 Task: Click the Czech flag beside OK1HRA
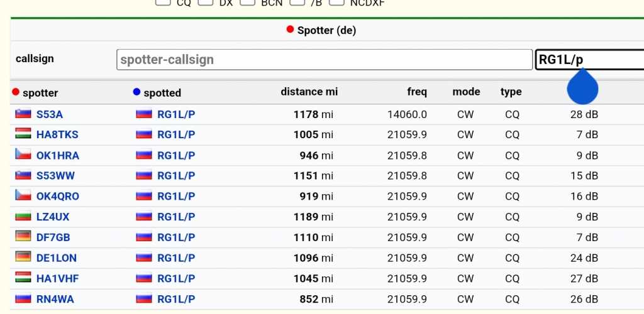tap(23, 154)
